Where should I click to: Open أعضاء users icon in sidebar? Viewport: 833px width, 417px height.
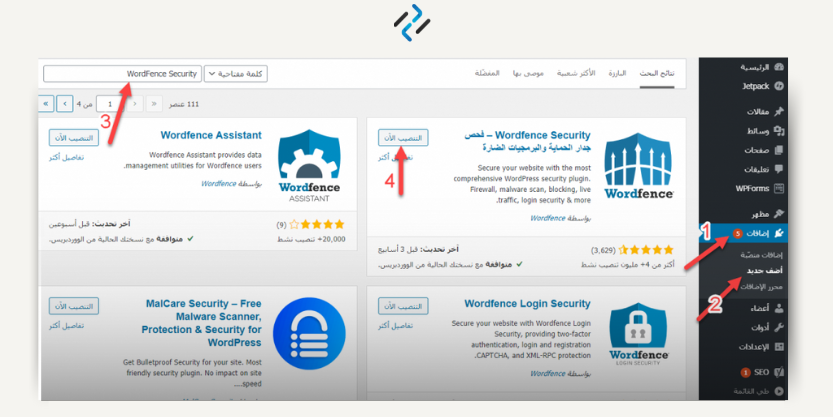pyautogui.click(x=779, y=308)
